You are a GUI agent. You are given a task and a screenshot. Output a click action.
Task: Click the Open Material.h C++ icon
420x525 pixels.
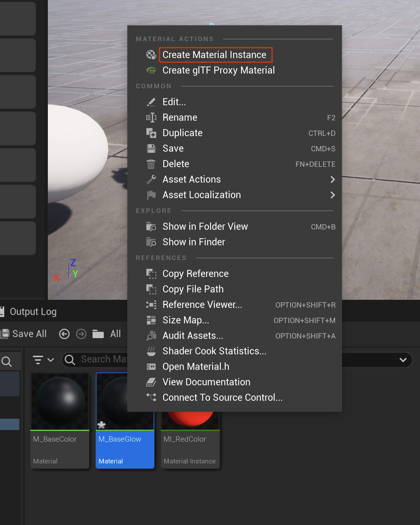[151, 367]
